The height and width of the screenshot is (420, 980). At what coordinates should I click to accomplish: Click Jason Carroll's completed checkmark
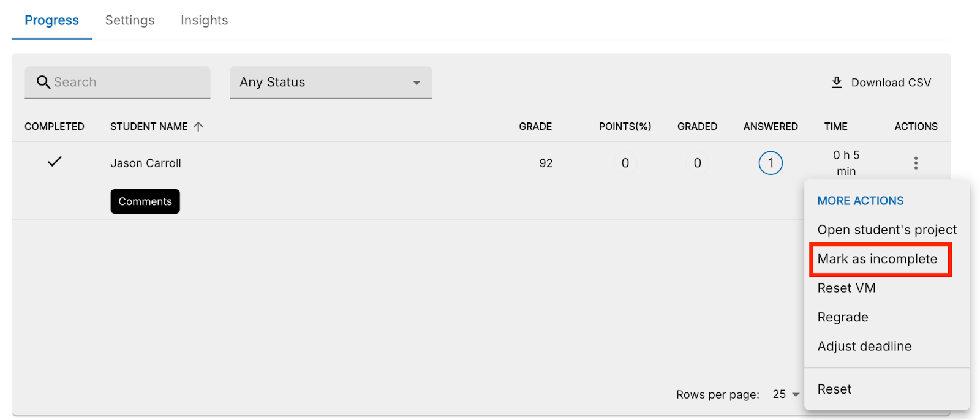pyautogui.click(x=55, y=162)
